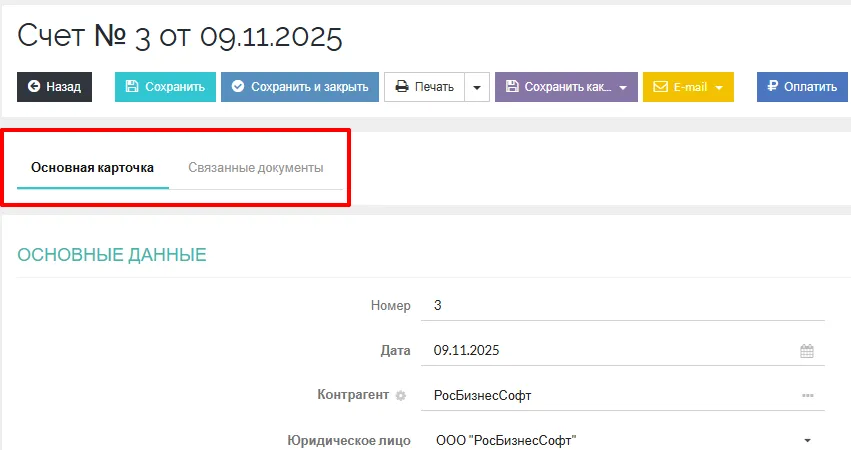This screenshot has width=851, height=450.
Task: Click the floppy disk icon on Сохранить
Action: 132,87
